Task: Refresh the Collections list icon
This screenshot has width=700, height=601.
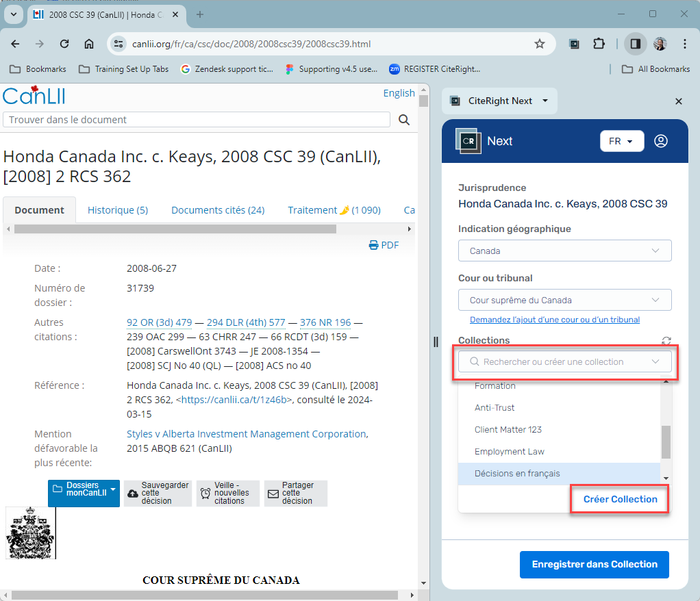Action: pyautogui.click(x=666, y=341)
